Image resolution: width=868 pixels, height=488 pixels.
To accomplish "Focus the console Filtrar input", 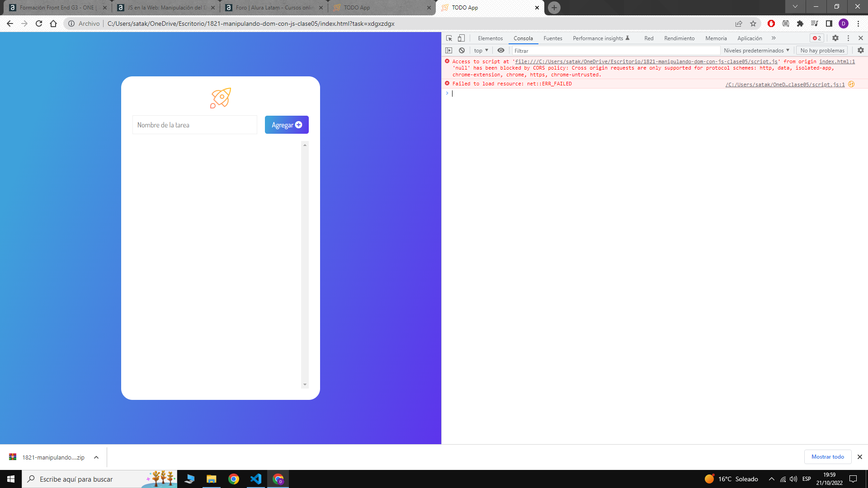I will [616, 51].
